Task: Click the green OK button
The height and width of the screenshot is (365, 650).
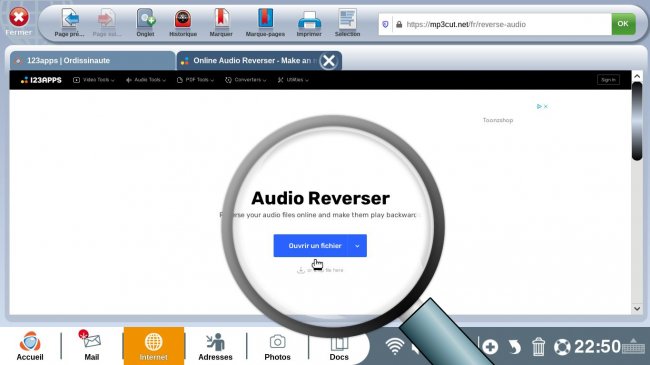Action: click(x=623, y=24)
